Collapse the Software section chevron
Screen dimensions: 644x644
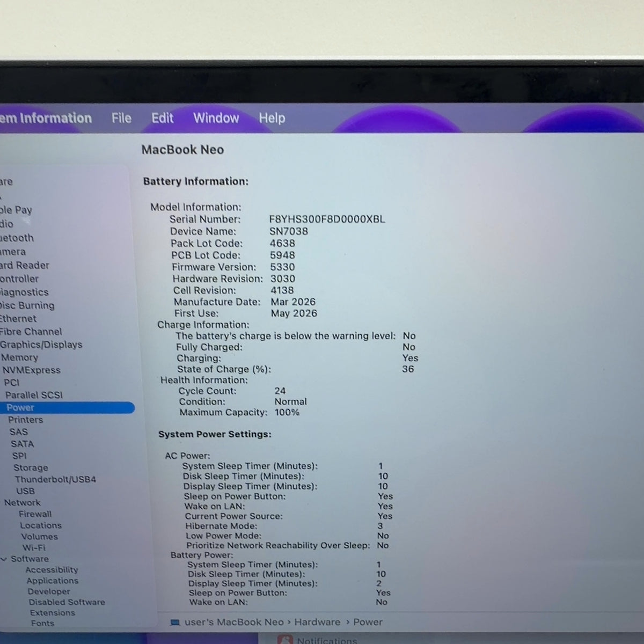coord(4,559)
